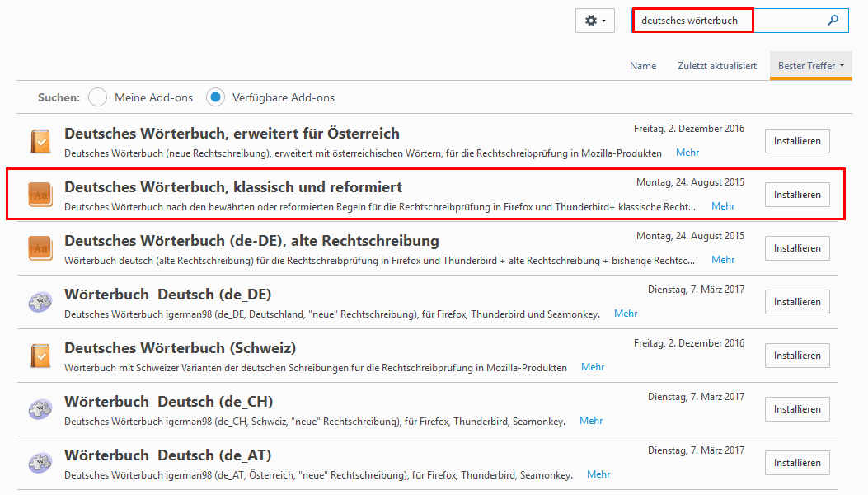Viewport: 868px width, 495px height.
Task: Open Mehr link for Wörterbuch Deutsch (de_DE)
Action: click(626, 313)
